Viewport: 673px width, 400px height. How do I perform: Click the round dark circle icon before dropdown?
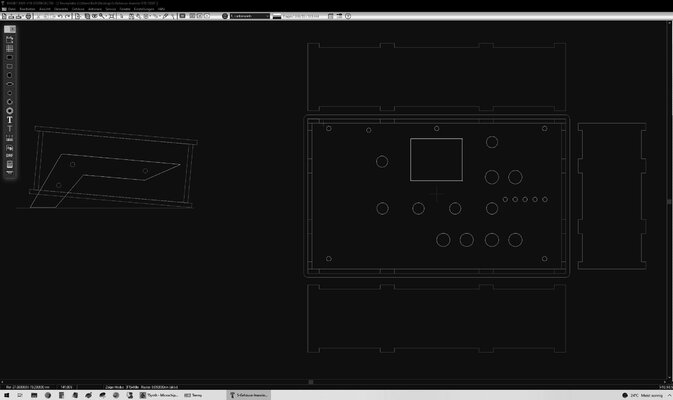click(225, 16)
